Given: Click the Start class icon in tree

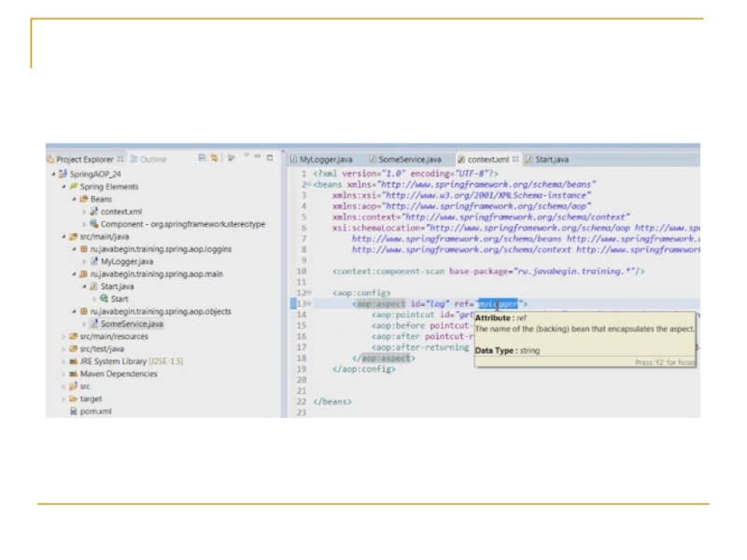Looking at the screenshot, I should (x=104, y=299).
